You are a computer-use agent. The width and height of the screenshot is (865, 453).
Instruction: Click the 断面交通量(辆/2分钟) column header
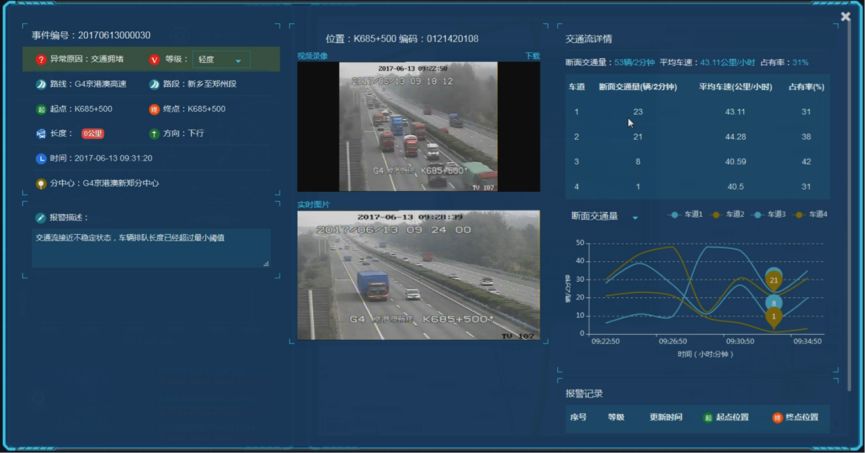coord(638,87)
